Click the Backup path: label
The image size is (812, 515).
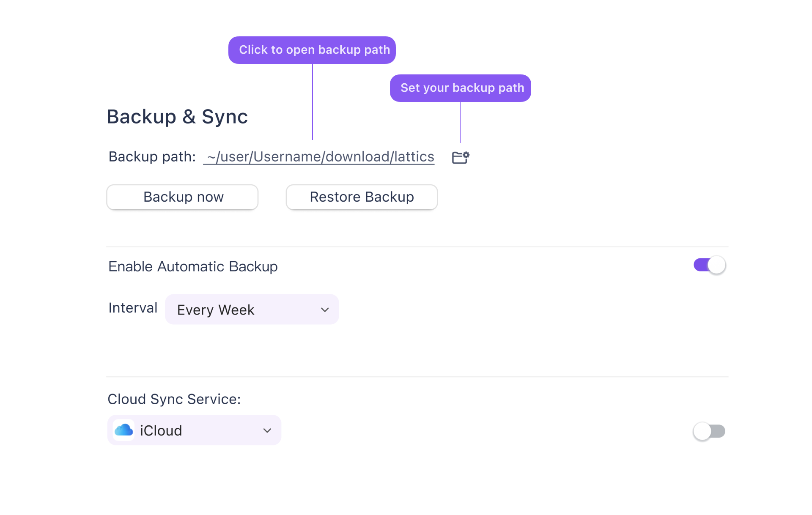pos(152,157)
